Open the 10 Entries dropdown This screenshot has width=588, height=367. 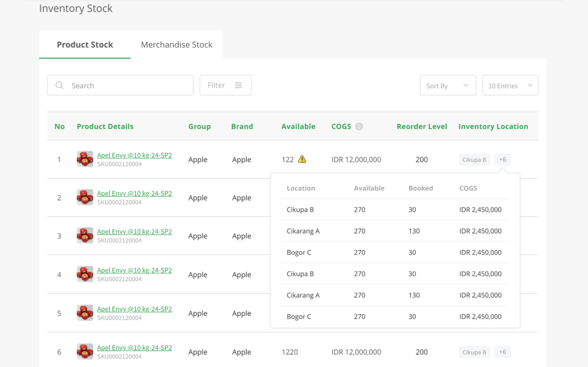pyautogui.click(x=509, y=86)
